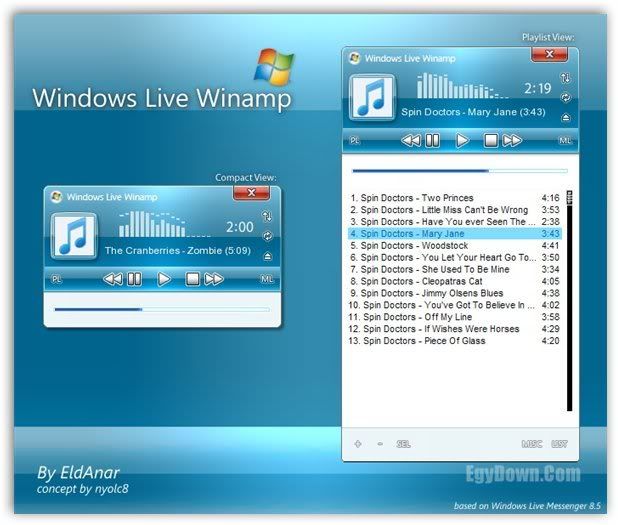The height and width of the screenshot is (525, 618).
Task: Click the music note album art in compact player
Action: 73,236
